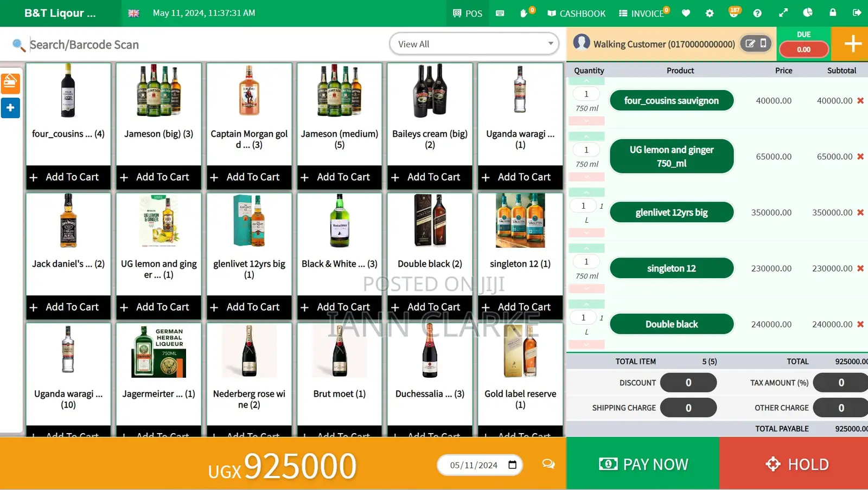The height and width of the screenshot is (490, 868).
Task: Decrease four_cousins sauvignon quantity
Action: click(x=586, y=121)
